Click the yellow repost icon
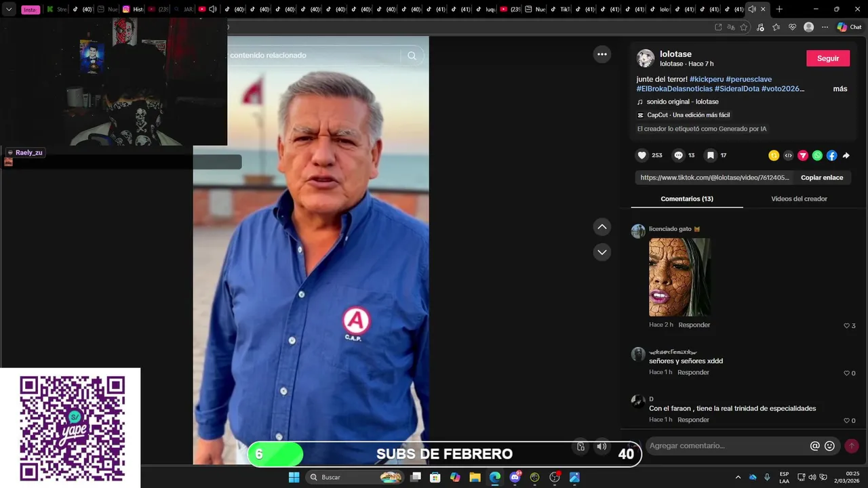Viewport: 868px width, 488px height. point(774,155)
